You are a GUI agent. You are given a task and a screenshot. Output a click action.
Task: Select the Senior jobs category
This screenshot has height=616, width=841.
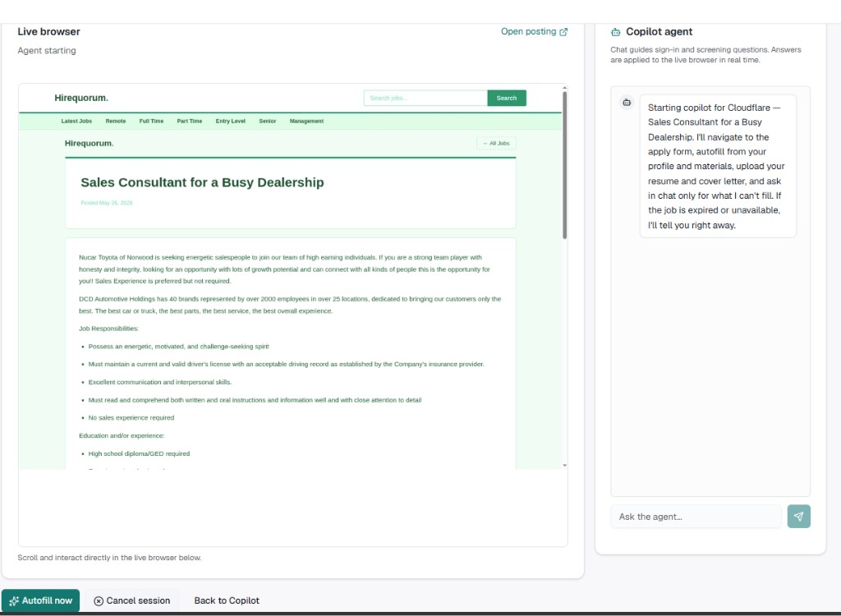point(267,121)
